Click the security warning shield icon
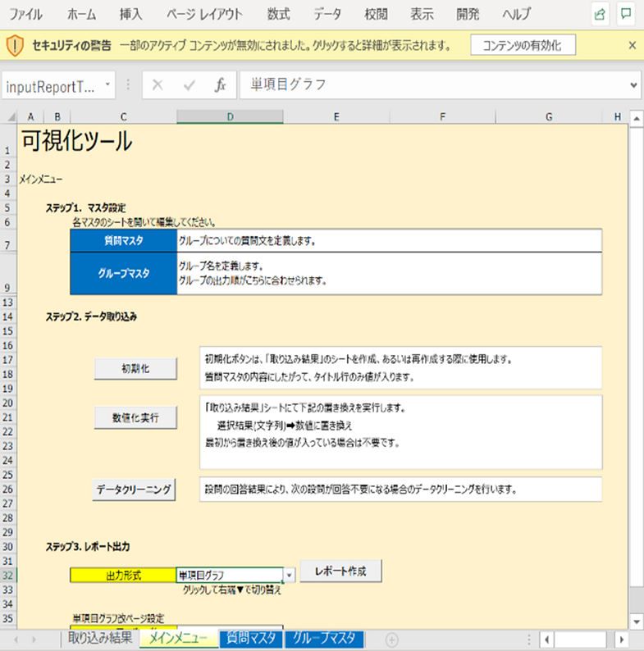The width and height of the screenshot is (644, 651). click(15, 45)
